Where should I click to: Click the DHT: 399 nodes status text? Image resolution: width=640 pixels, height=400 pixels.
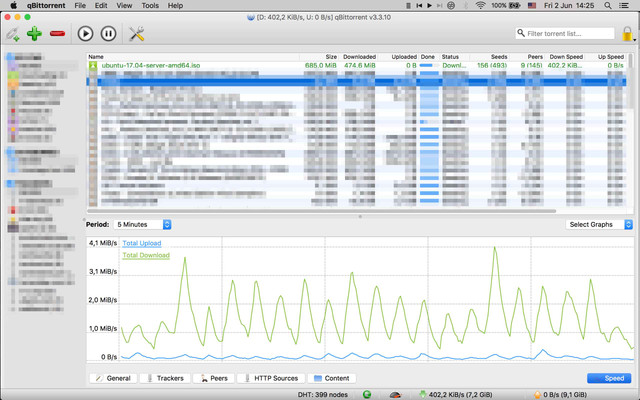pos(323,395)
